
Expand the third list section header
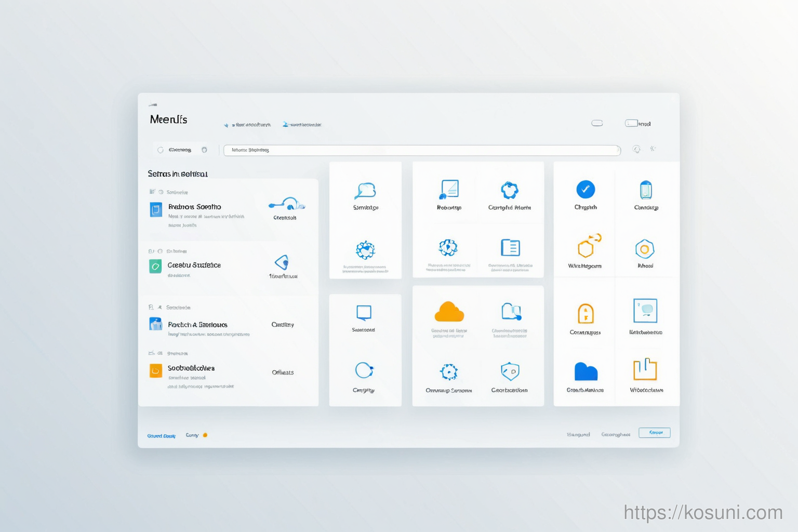pyautogui.click(x=169, y=308)
